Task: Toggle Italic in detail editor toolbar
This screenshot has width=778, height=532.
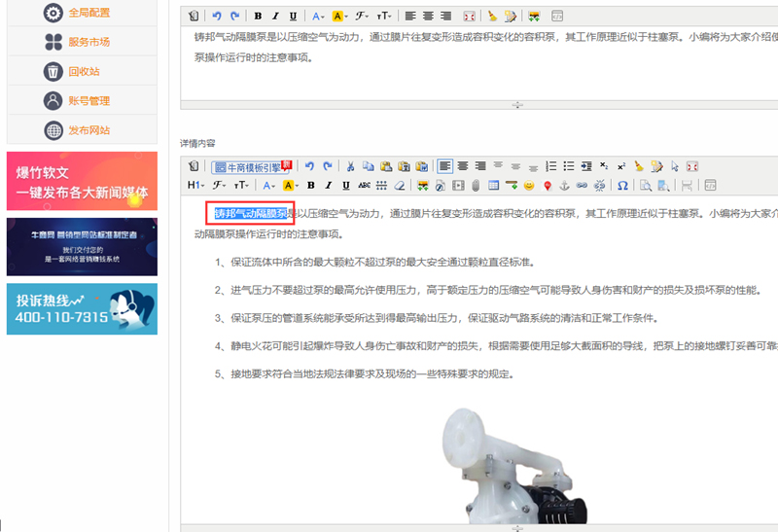Action: click(329, 185)
